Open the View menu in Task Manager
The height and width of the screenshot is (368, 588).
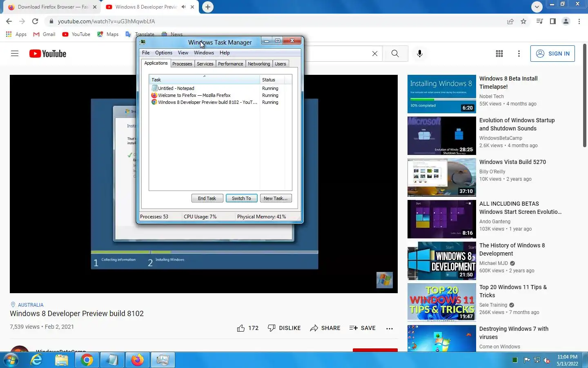(183, 53)
